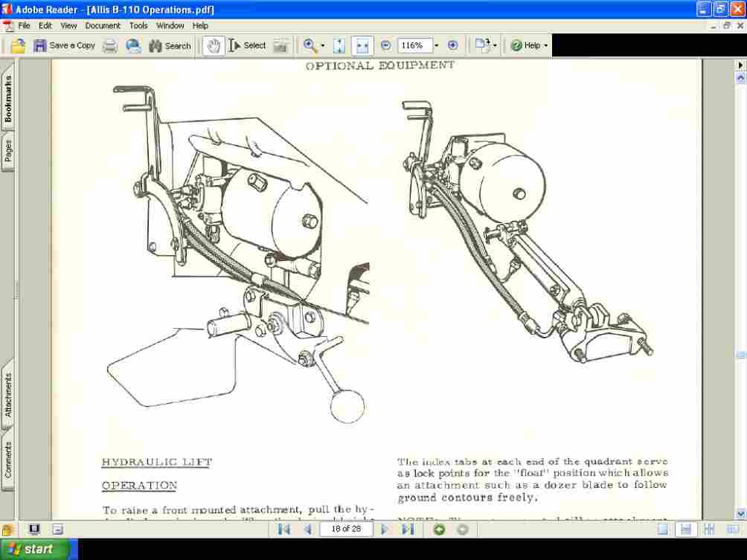Click the green Previous View arrow
The height and width of the screenshot is (560, 747).
(438, 529)
